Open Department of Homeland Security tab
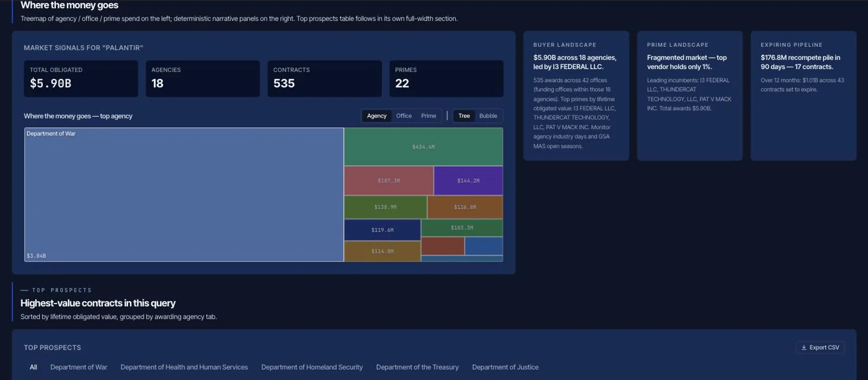Viewport: 868px width, 380px height. 312,367
